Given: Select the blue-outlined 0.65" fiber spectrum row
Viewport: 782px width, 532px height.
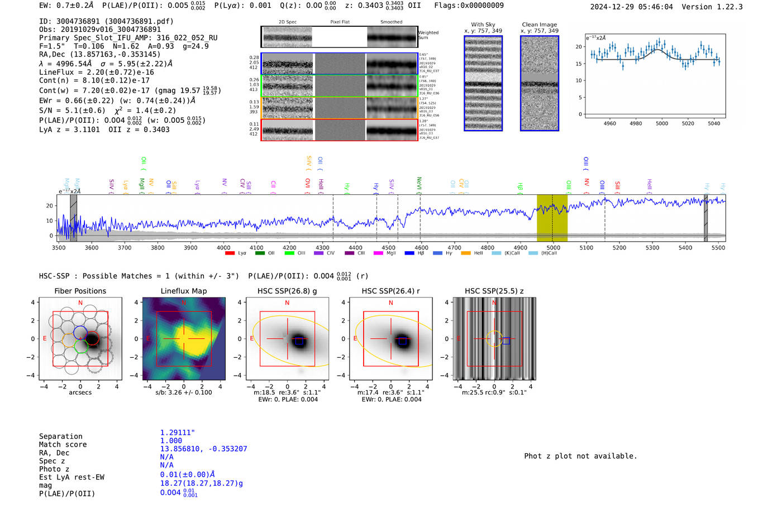Looking at the screenshot, I should [x=339, y=64].
